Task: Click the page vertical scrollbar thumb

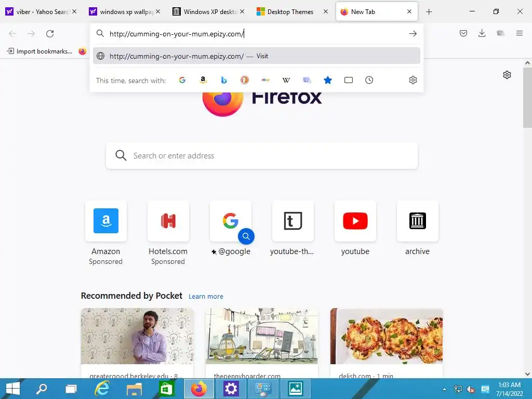Action: pyautogui.click(x=527, y=98)
